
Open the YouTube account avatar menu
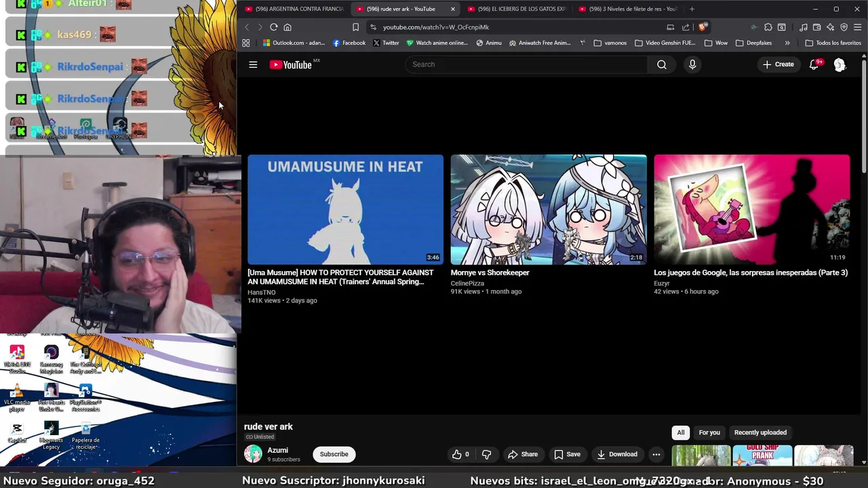coord(840,64)
